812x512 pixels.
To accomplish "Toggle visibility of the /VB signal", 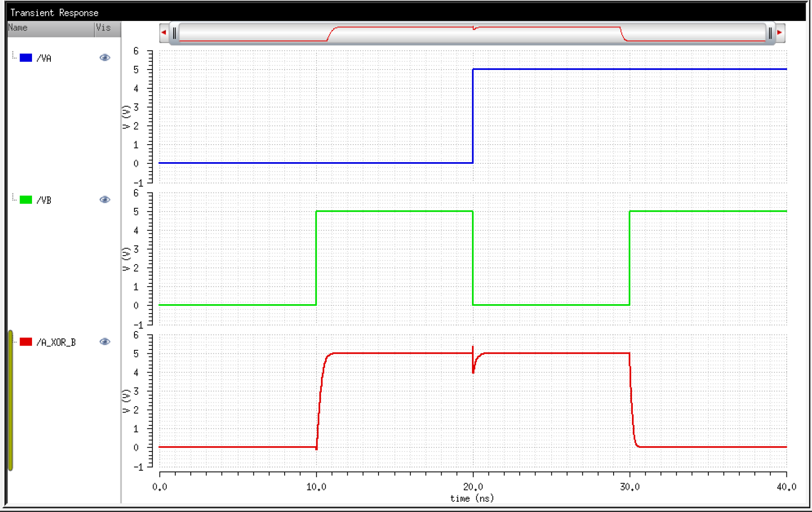I will pos(105,200).
